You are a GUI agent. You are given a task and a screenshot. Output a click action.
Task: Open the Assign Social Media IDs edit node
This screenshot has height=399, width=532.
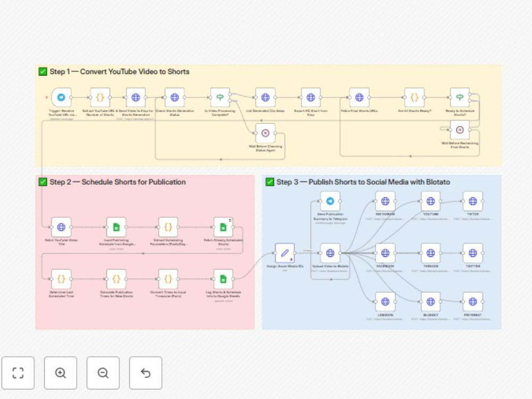click(x=285, y=253)
